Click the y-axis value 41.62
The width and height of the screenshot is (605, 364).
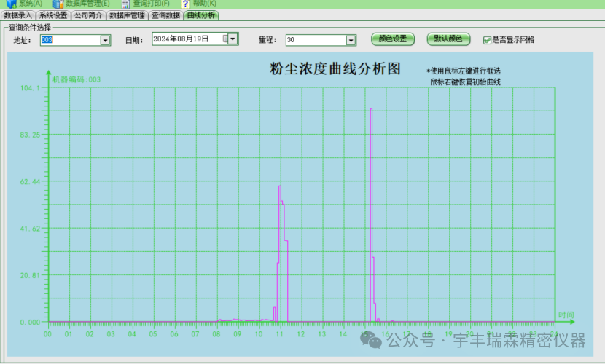pyautogui.click(x=30, y=229)
